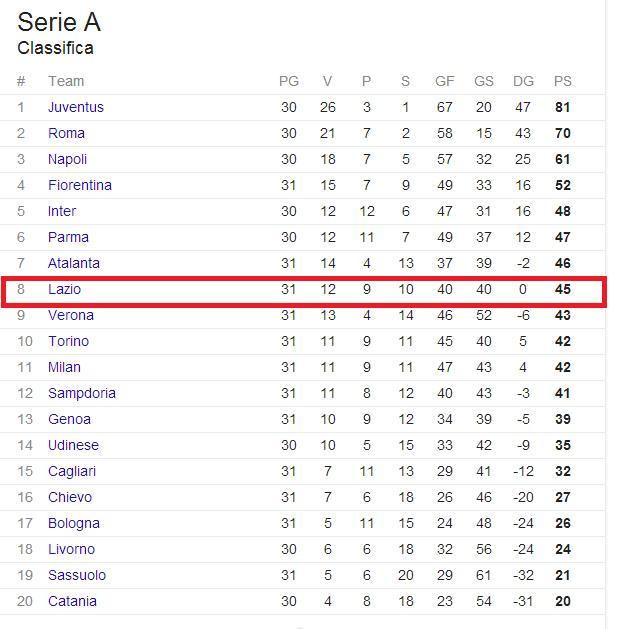This screenshot has width=617, height=629.
Task: Select the Cagliari team link
Action: [x=74, y=471]
